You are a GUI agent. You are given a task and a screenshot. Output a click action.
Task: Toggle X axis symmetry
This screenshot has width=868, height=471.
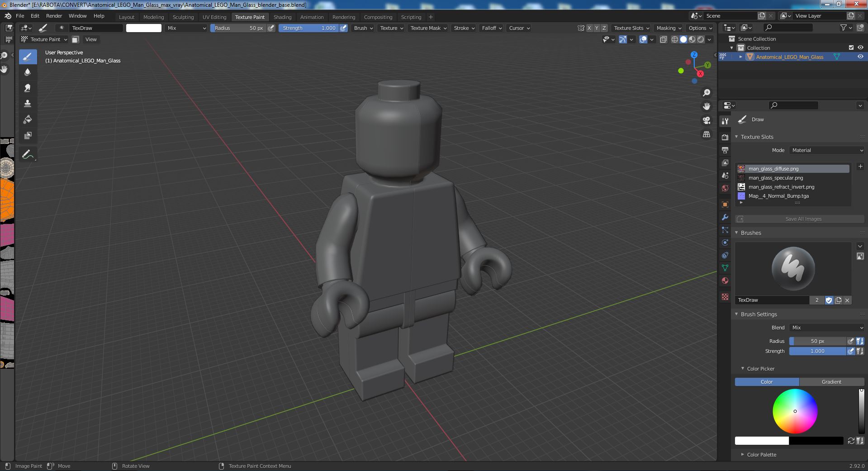589,28
